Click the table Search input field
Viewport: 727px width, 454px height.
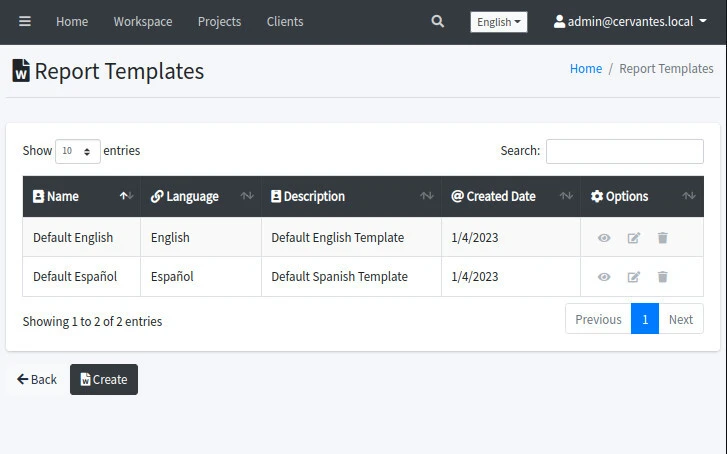624,151
